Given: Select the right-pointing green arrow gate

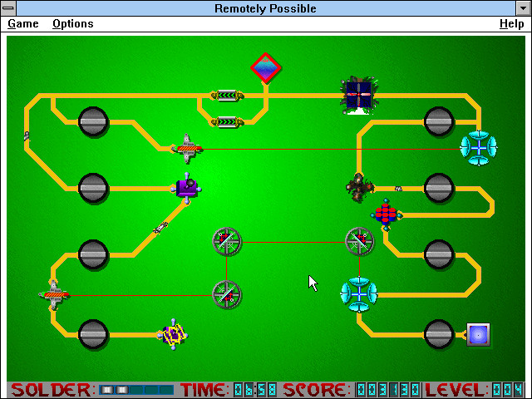Looking at the screenshot, I should pos(227,122).
